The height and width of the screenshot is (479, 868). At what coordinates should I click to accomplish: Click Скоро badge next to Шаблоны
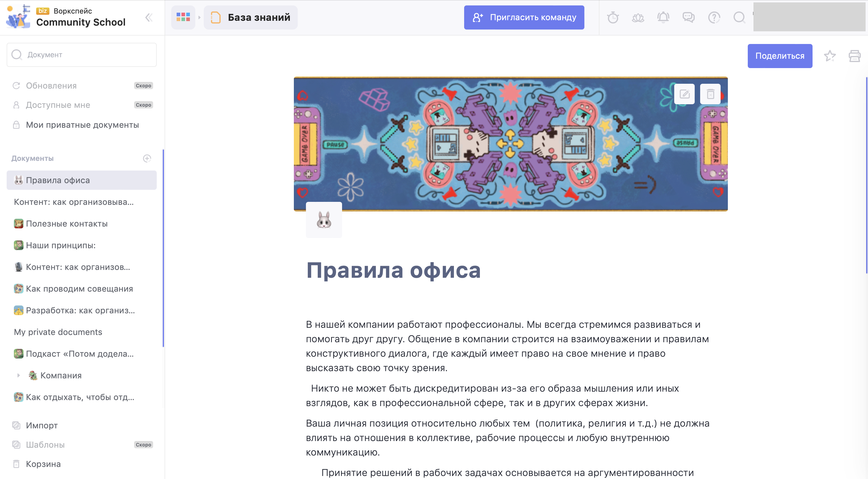[x=143, y=445]
